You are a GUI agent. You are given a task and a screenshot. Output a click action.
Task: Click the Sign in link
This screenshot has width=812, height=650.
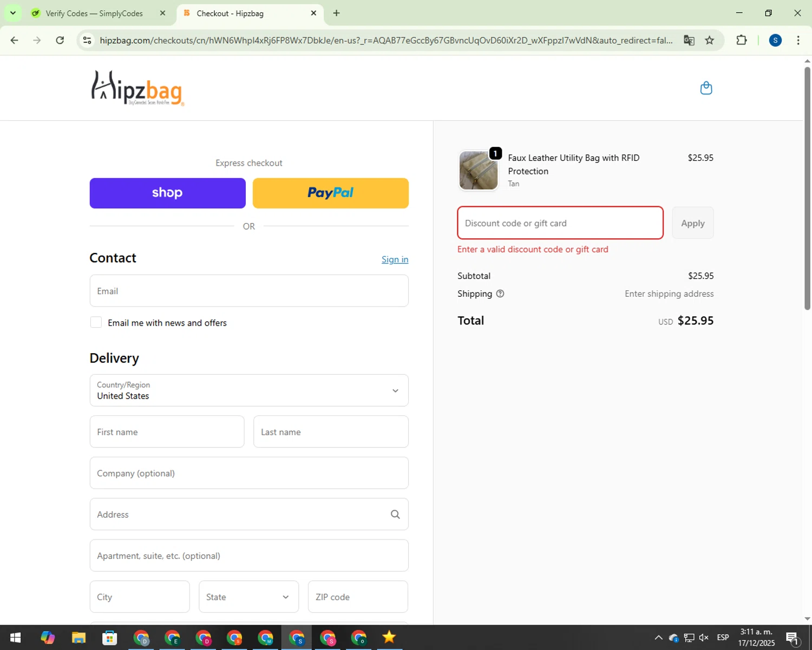(395, 259)
